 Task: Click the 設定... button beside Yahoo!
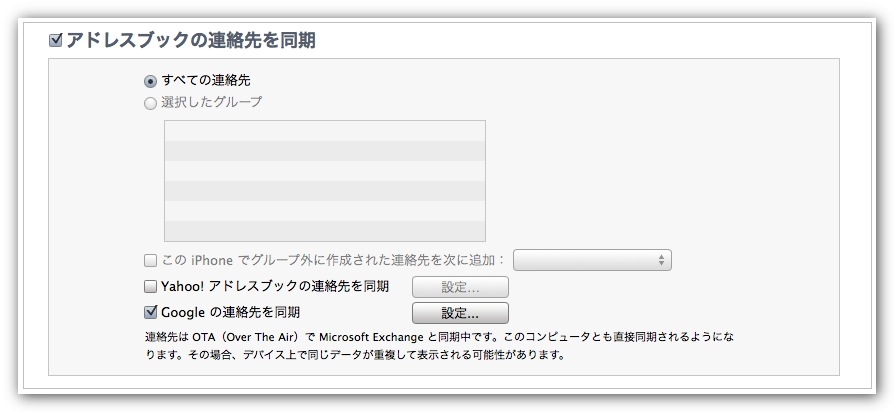(x=460, y=288)
